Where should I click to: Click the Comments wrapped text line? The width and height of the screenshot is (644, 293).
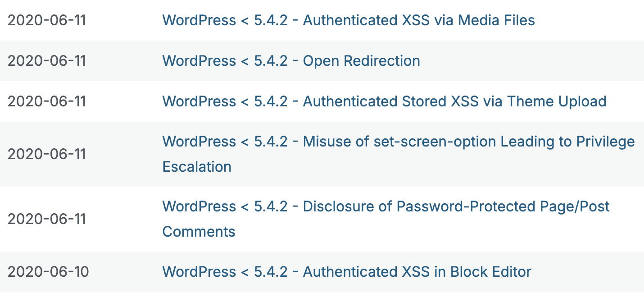(x=198, y=232)
